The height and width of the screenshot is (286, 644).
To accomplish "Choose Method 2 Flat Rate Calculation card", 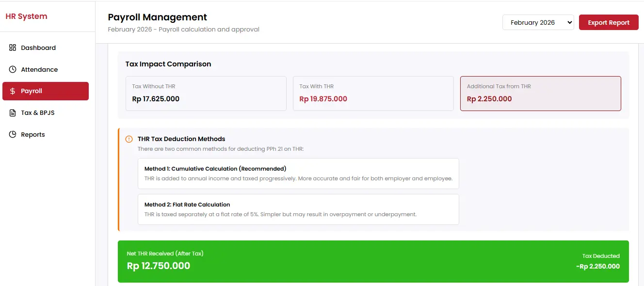I will (298, 209).
